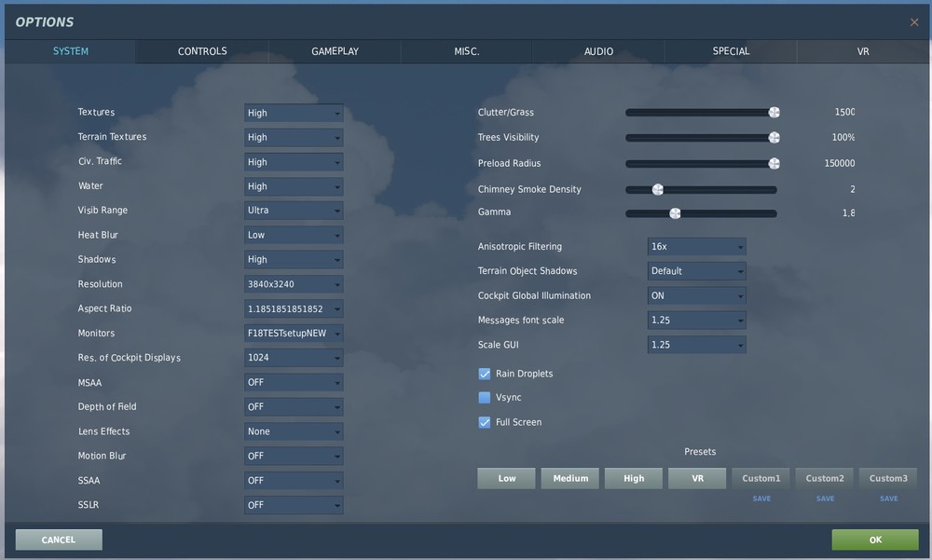Go to the AUDIO tab
This screenshot has height=560, width=932.
[x=598, y=51]
